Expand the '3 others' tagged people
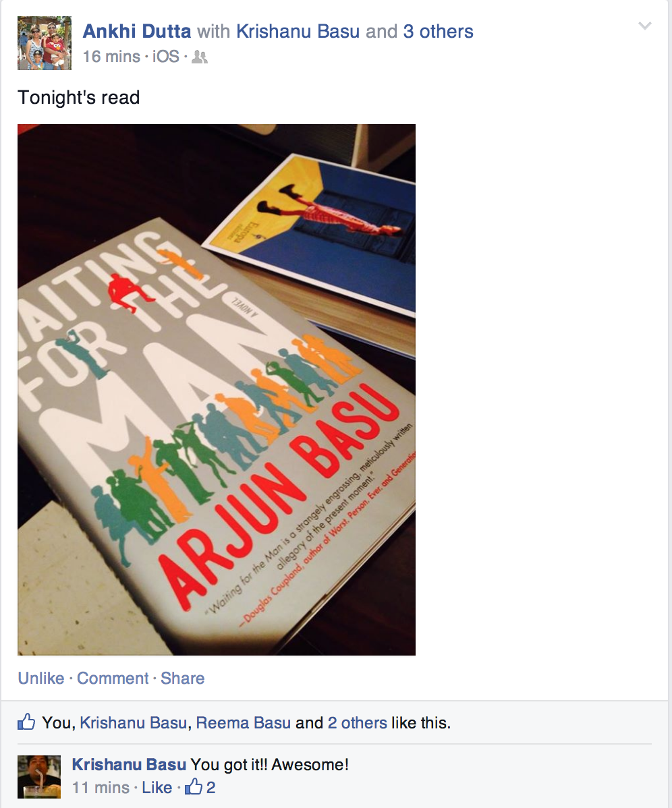 [x=438, y=32]
